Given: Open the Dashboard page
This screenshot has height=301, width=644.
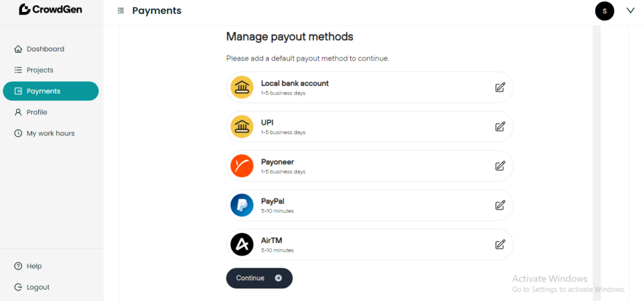Looking at the screenshot, I should click(x=45, y=49).
